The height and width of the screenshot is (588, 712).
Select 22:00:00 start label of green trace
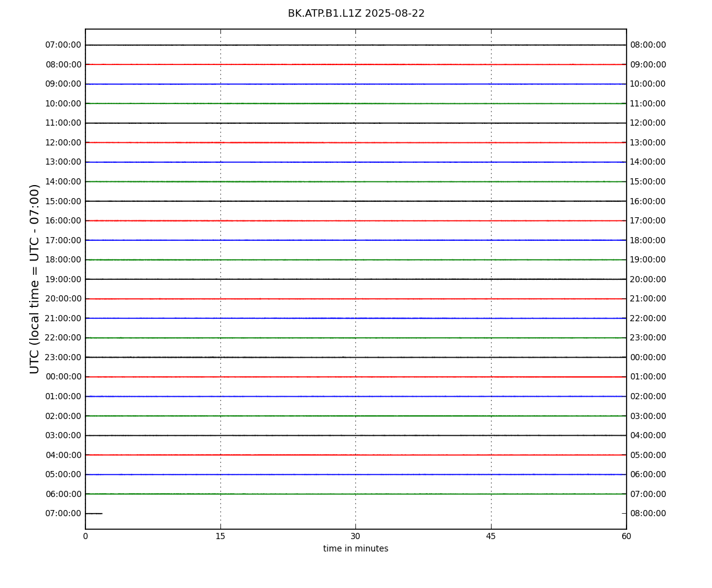click(64, 338)
